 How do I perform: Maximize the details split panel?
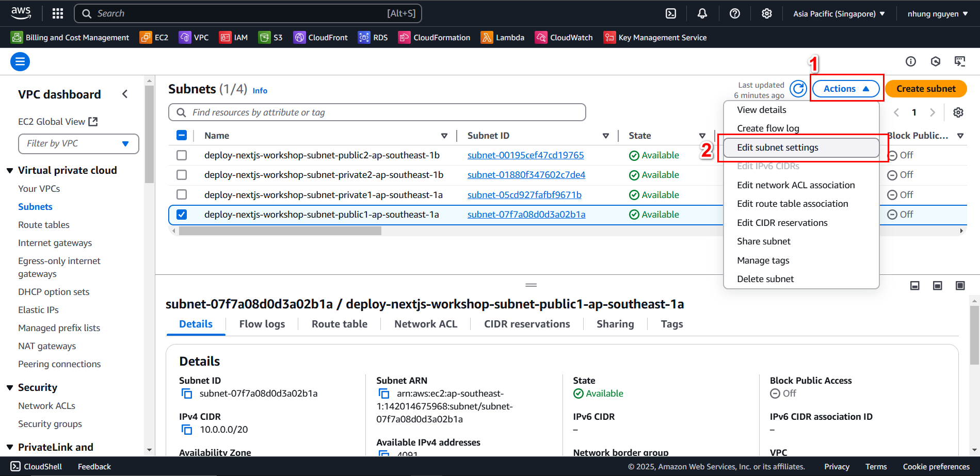point(960,285)
